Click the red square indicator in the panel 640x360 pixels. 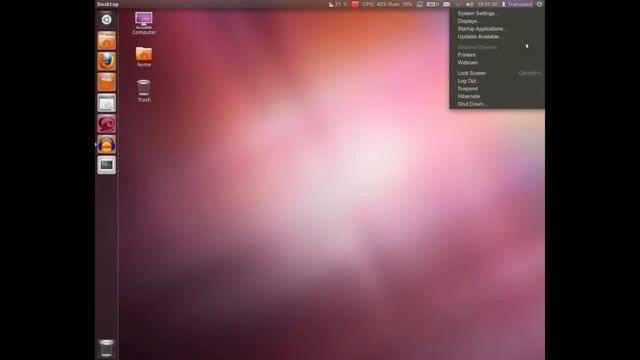click(x=356, y=4)
